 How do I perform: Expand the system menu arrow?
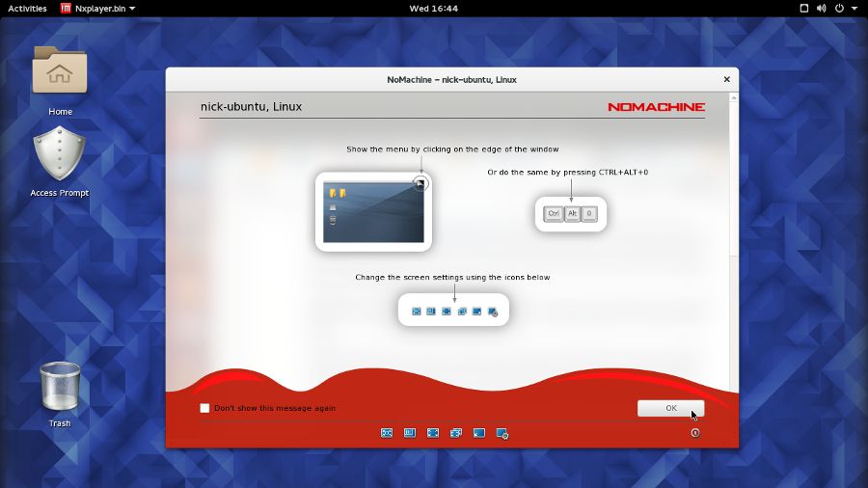(854, 9)
